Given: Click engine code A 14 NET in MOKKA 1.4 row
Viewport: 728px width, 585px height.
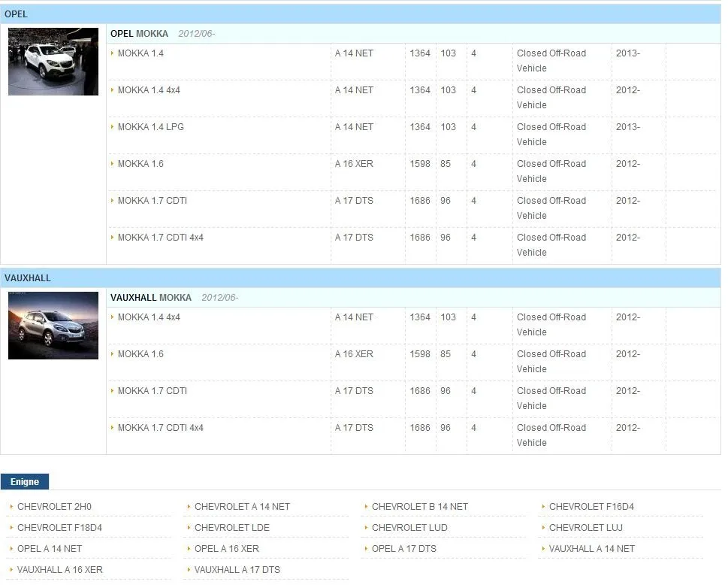Looking at the screenshot, I should click(354, 53).
